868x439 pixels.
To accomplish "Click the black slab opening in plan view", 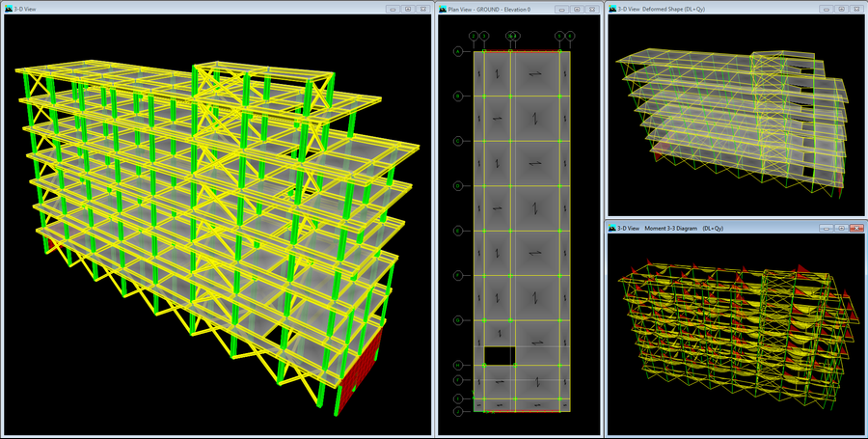I will pos(499,356).
